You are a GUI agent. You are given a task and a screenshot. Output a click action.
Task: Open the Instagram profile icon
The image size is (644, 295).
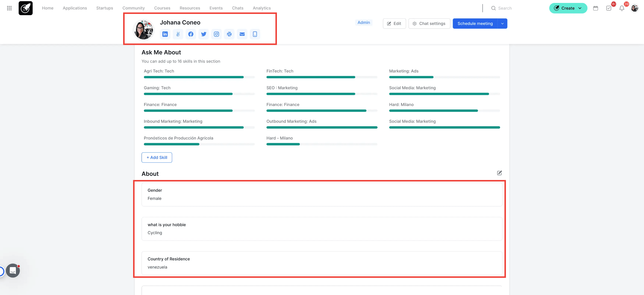pyautogui.click(x=217, y=34)
